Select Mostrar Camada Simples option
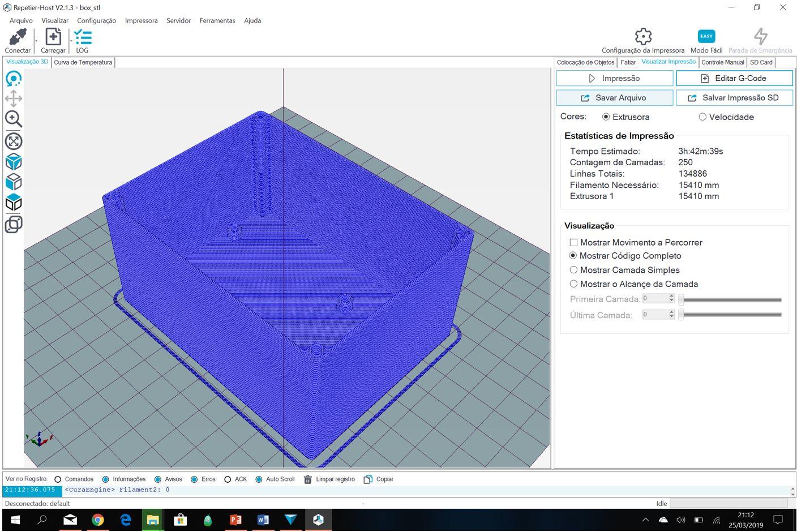The image size is (797, 532). (573, 270)
